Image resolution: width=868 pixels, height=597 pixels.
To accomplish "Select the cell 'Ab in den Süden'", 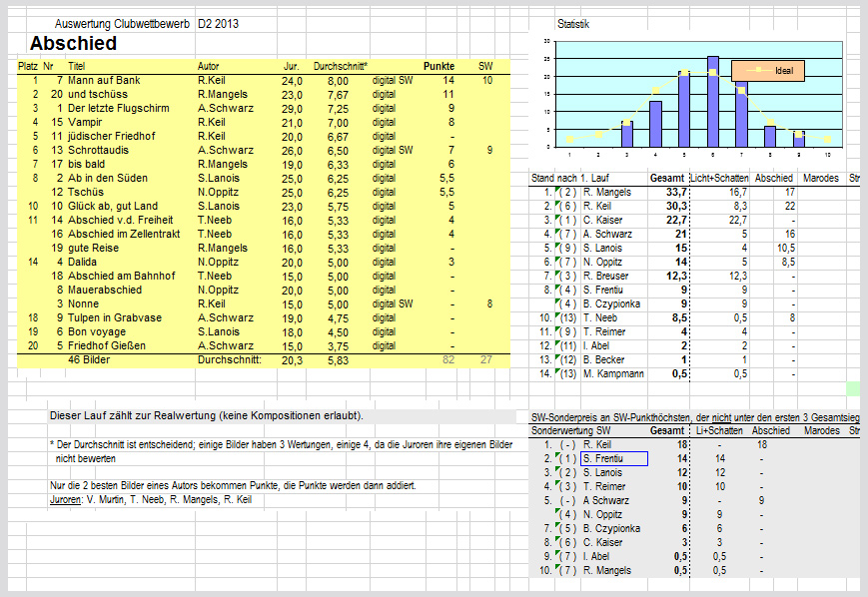I will tap(108, 178).
